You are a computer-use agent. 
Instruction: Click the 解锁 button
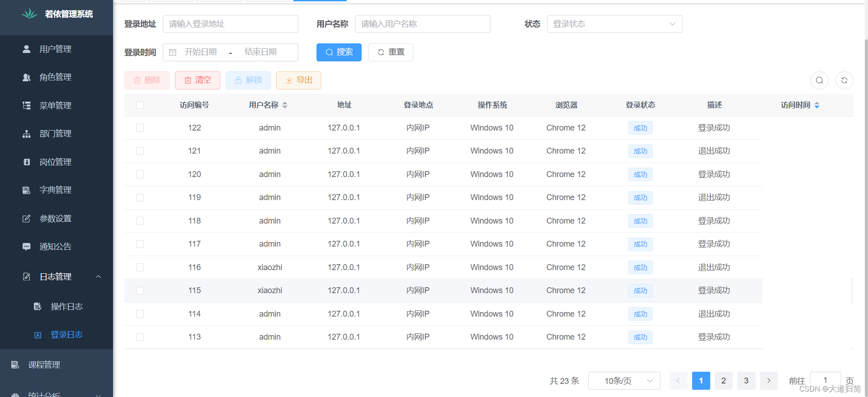(248, 80)
